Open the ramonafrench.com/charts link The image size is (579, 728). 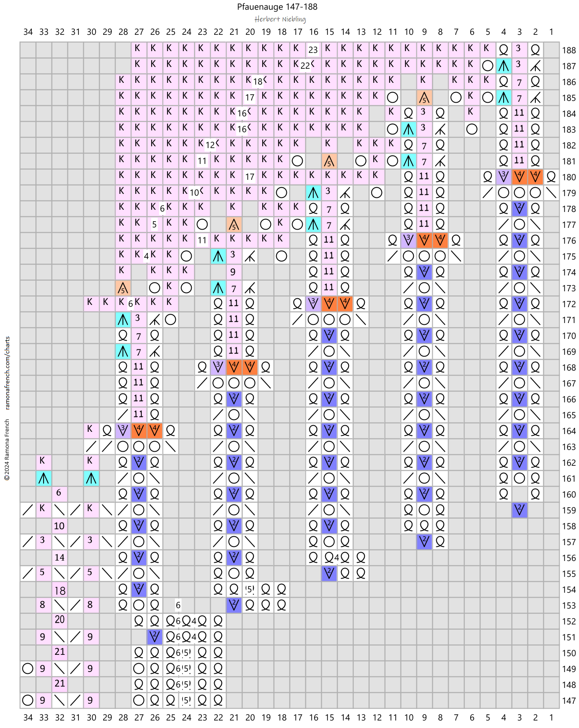[x=7, y=373]
